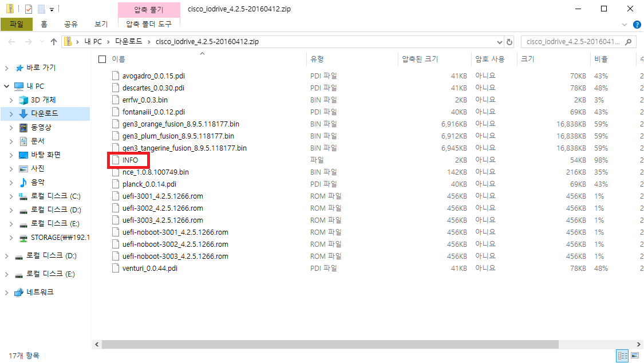Select the file planck_0.0.14.pdi

[x=149, y=184]
